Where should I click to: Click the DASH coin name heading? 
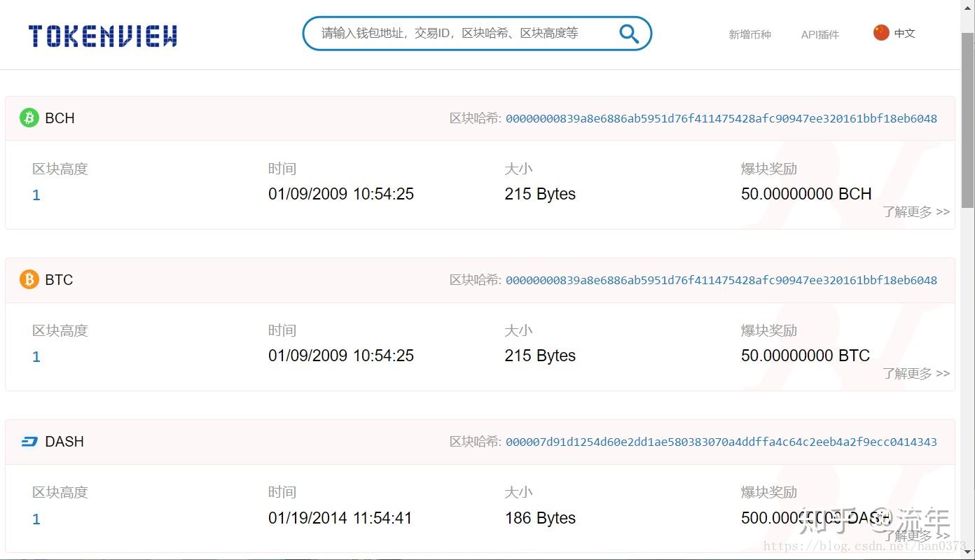pyautogui.click(x=64, y=442)
